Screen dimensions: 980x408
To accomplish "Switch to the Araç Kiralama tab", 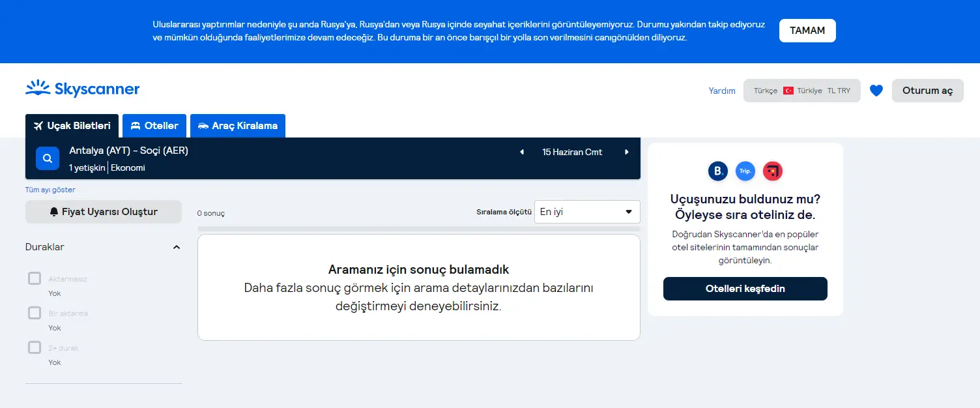I will click(238, 126).
